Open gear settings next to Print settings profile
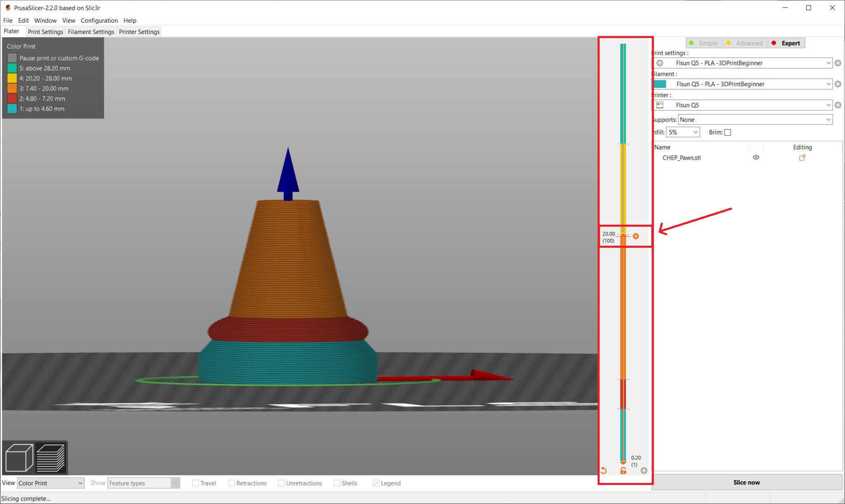The height and width of the screenshot is (504, 845). [x=838, y=63]
